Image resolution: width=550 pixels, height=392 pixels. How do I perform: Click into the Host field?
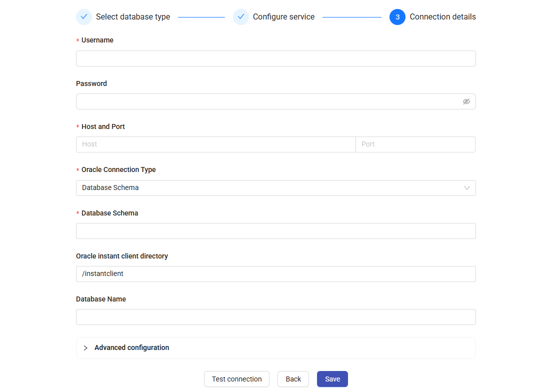pos(215,144)
